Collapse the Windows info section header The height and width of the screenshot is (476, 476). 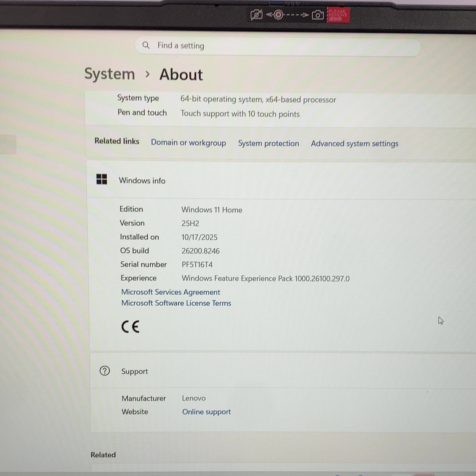tap(281, 180)
